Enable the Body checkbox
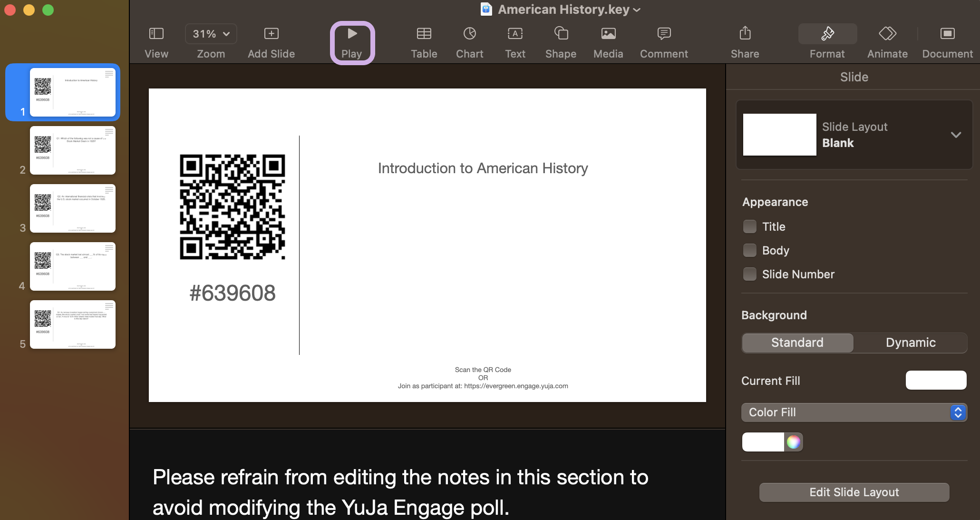The height and width of the screenshot is (520, 980). [750, 250]
